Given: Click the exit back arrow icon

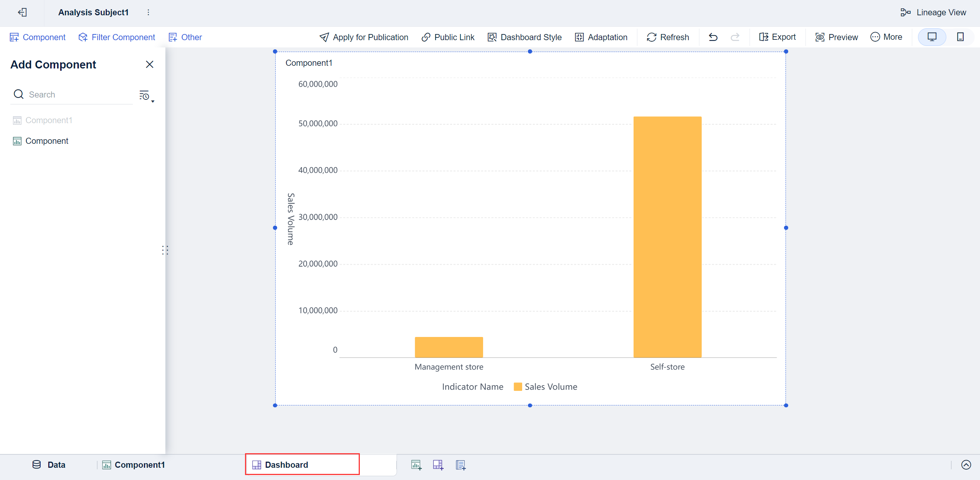Looking at the screenshot, I should tap(22, 12).
